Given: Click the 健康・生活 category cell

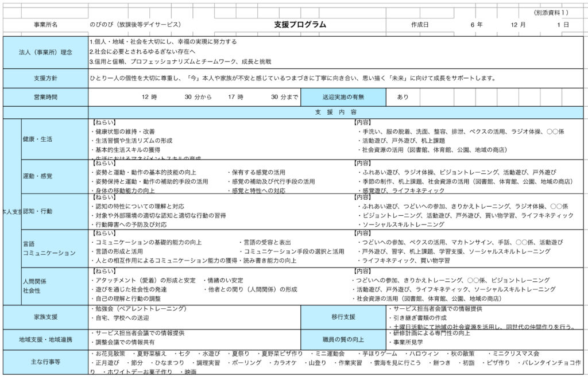Looking at the screenshot, I should [x=55, y=139].
